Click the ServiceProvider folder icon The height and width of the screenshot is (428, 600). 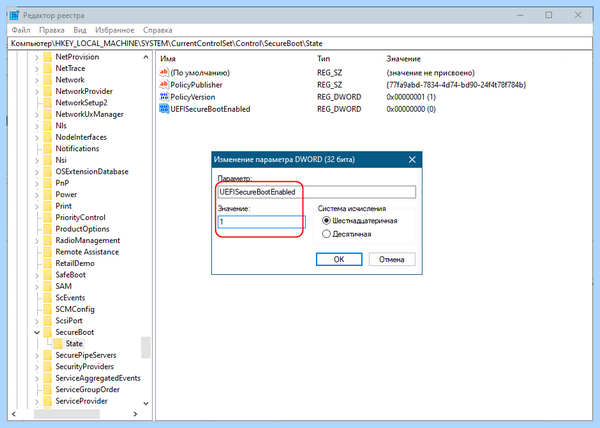(47, 401)
